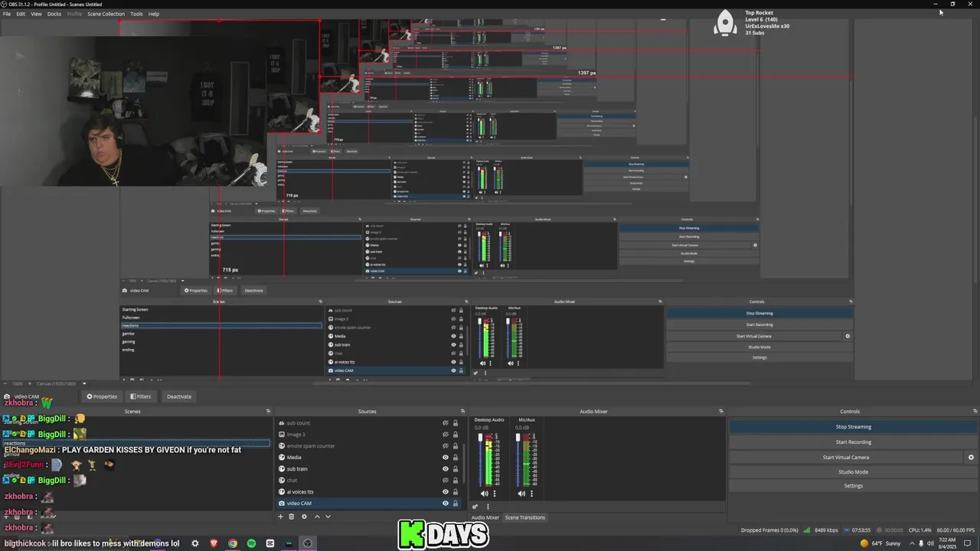
Task: Open the Scene Collection menu
Action: (x=106, y=14)
